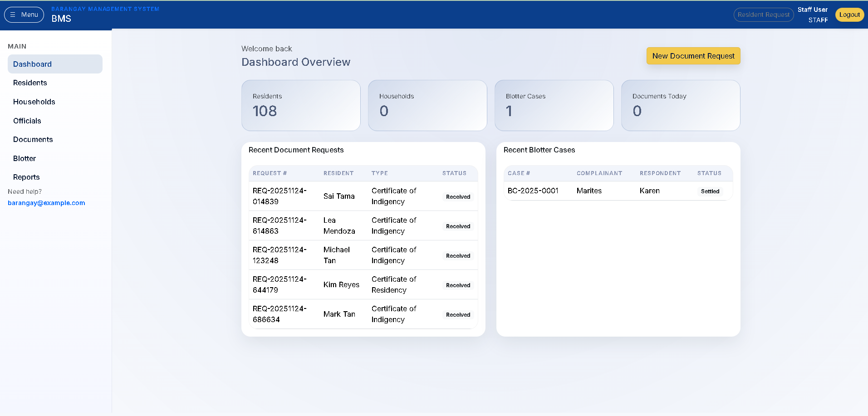Click the Settled status badge
Image resolution: width=868 pixels, height=416 pixels.
coord(710,191)
